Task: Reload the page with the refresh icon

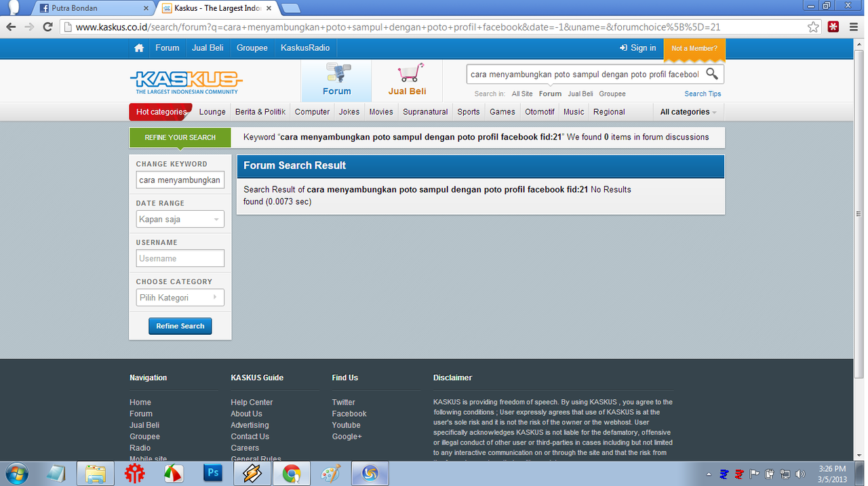Action: tap(47, 27)
